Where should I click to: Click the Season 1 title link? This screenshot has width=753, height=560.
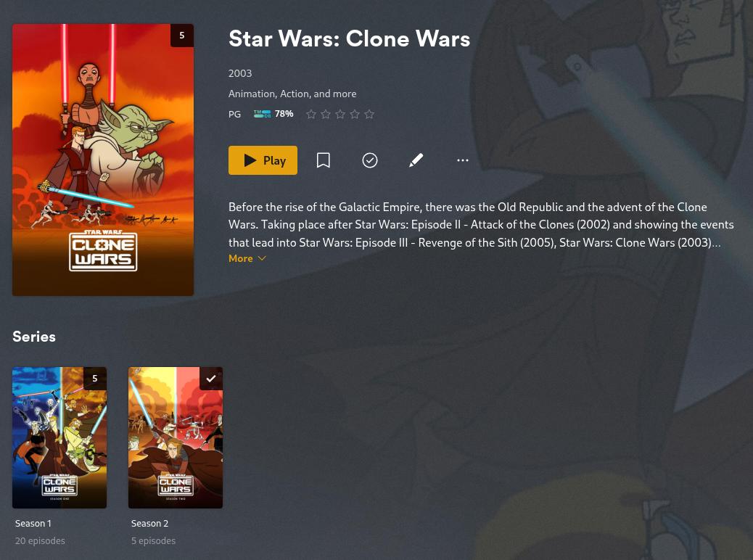point(33,524)
